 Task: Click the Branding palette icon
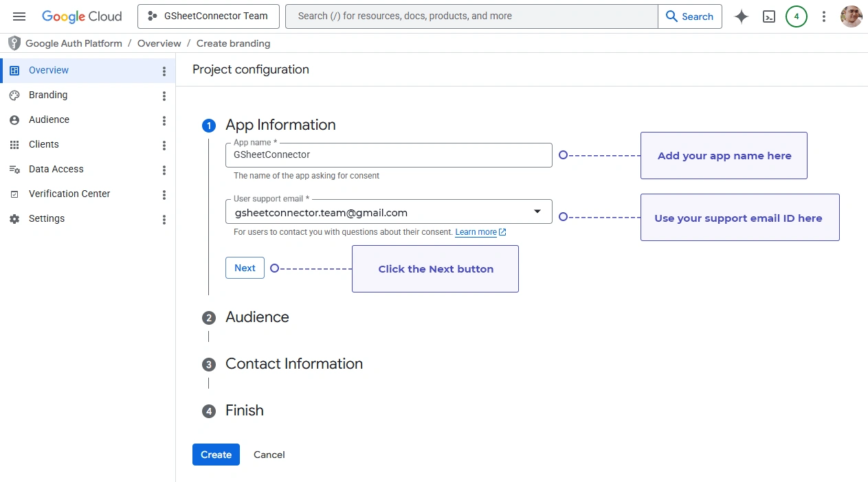tap(14, 95)
